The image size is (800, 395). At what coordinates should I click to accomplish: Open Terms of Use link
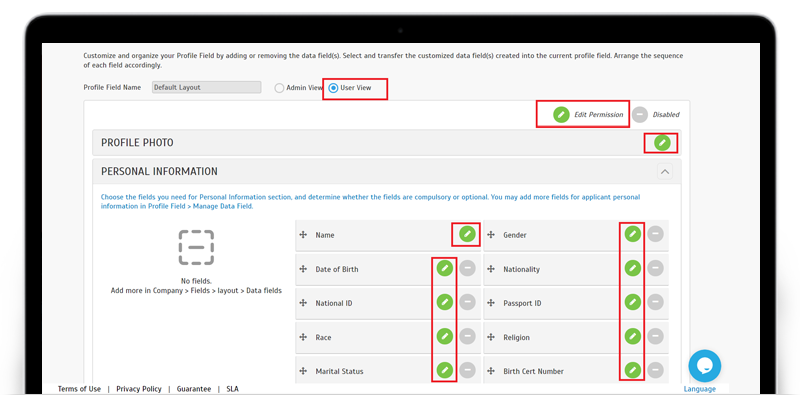tap(79, 389)
